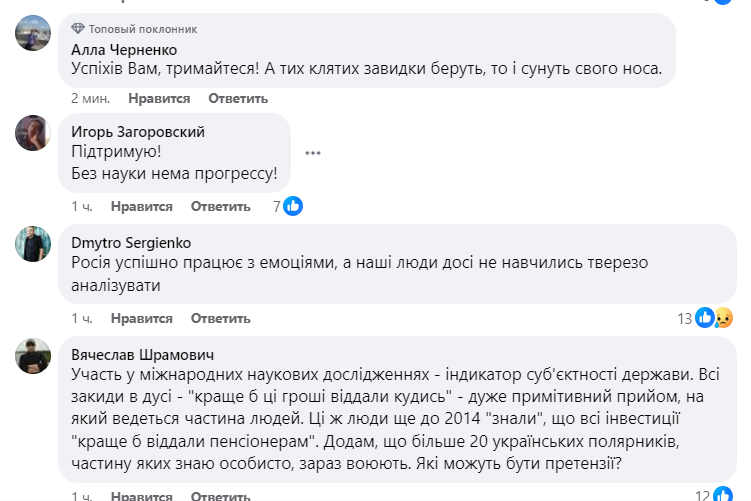
Task: Open Вячеслав Шрамович's profile avatar
Action: click(x=33, y=356)
